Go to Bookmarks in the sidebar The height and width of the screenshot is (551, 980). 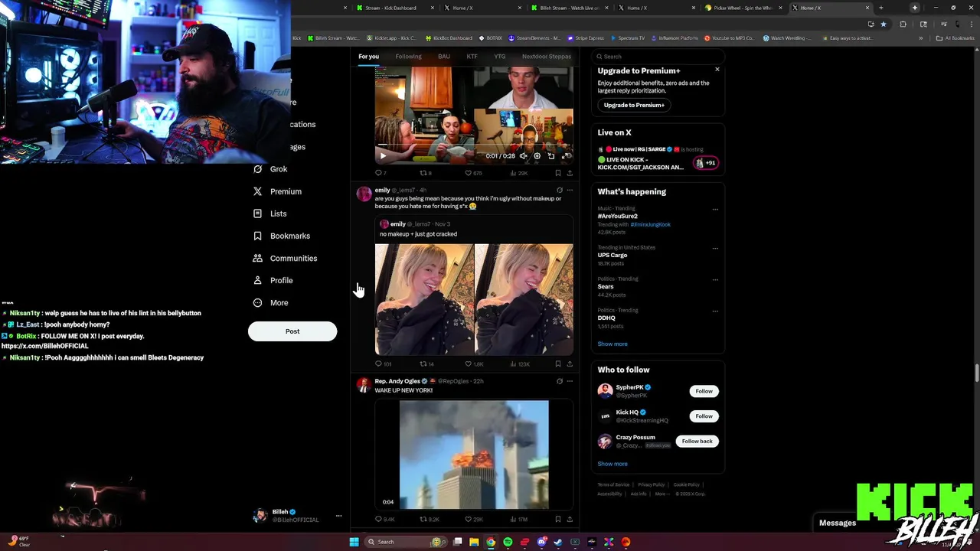click(281, 236)
